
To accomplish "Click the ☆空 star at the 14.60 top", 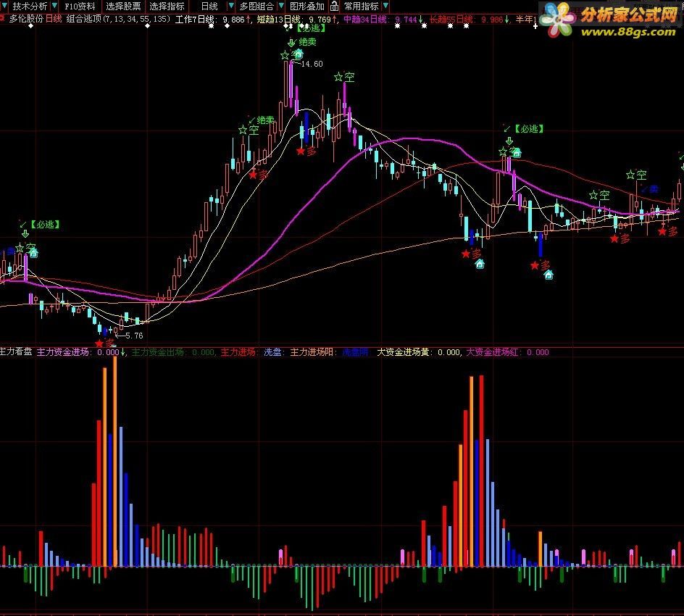I will point(285,55).
